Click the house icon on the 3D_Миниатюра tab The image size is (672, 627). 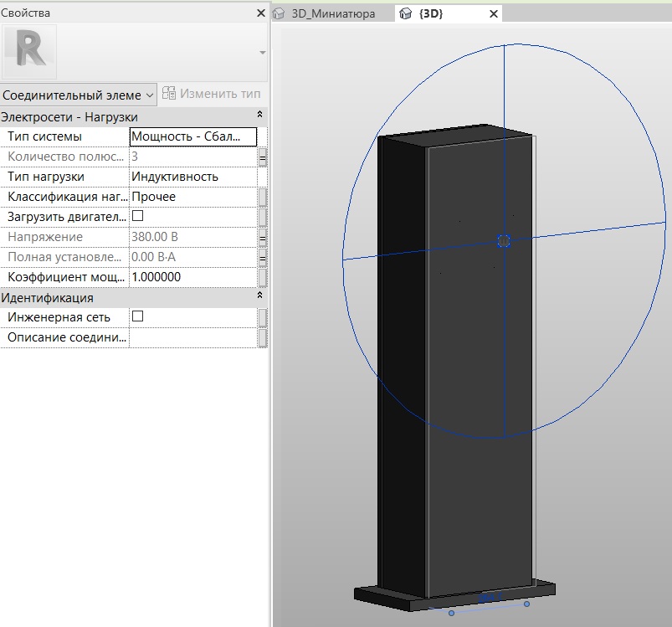point(279,13)
